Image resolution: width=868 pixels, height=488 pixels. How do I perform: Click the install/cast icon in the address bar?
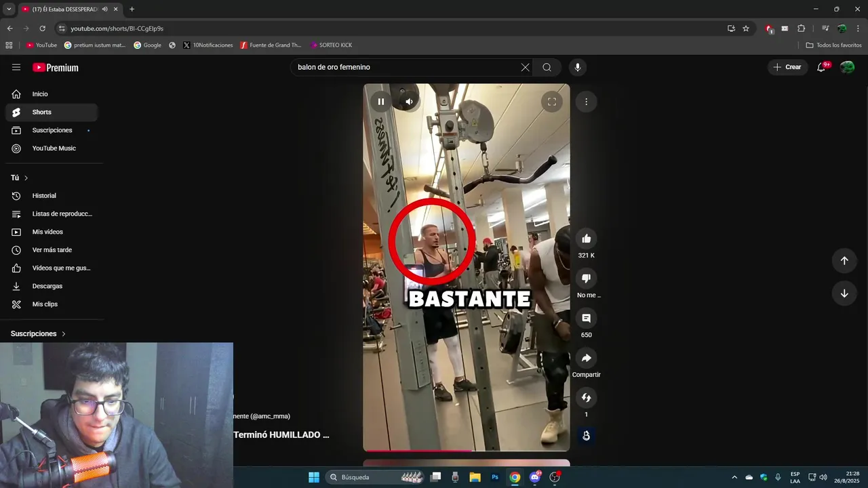pos(731,28)
